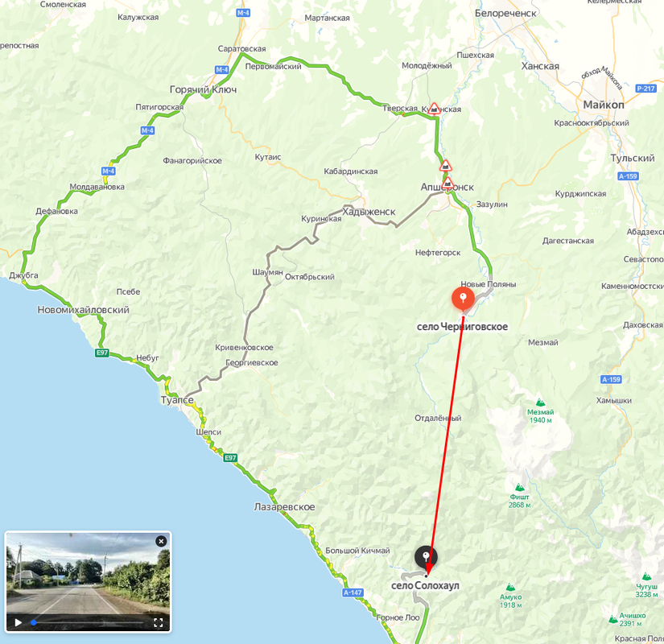Image resolution: width=664 pixels, height=644 pixels.
Task: Click road hazard icon at Апшеронск
Action: tap(448, 184)
